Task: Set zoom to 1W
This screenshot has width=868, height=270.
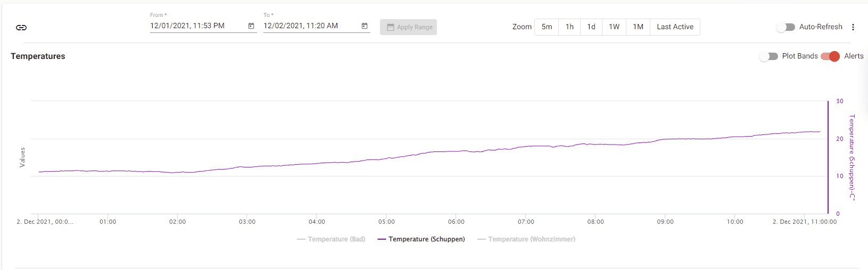Action: click(614, 27)
